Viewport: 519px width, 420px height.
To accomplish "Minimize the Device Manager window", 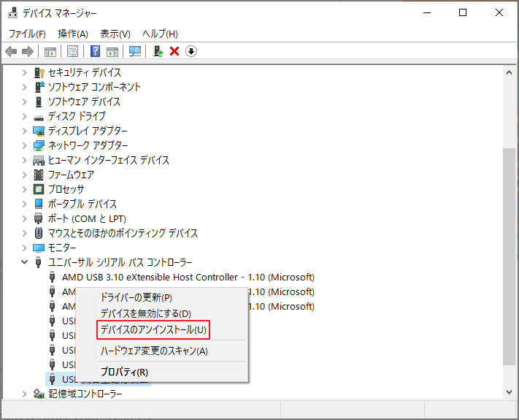I will [427, 12].
